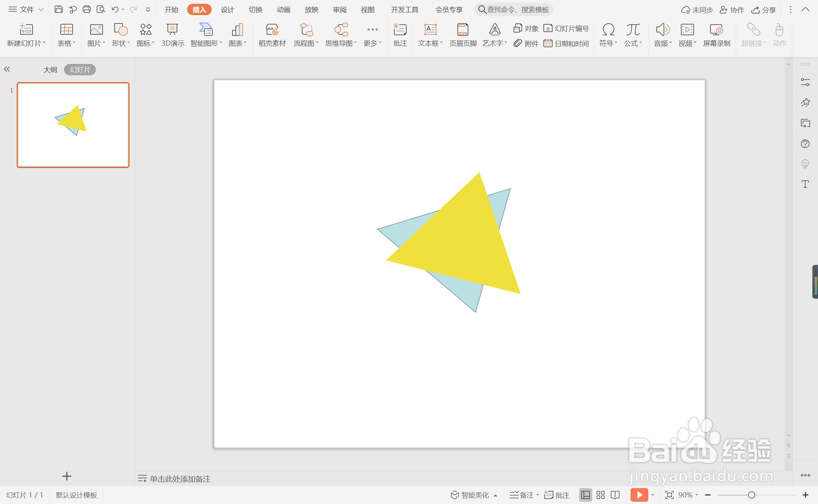
Task: Click the zoom in plus button
Action: [x=806, y=495]
